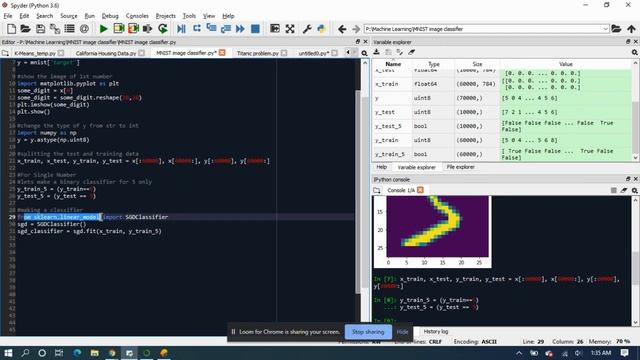Open the file switcher list icon
Viewport: 640px width, 360px height.
click(69, 29)
